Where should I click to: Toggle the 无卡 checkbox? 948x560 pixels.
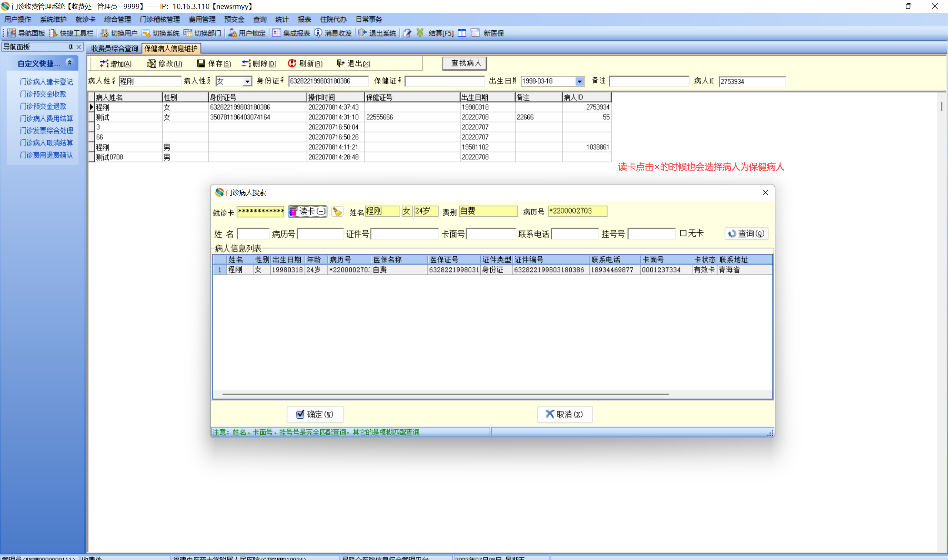[x=683, y=233]
